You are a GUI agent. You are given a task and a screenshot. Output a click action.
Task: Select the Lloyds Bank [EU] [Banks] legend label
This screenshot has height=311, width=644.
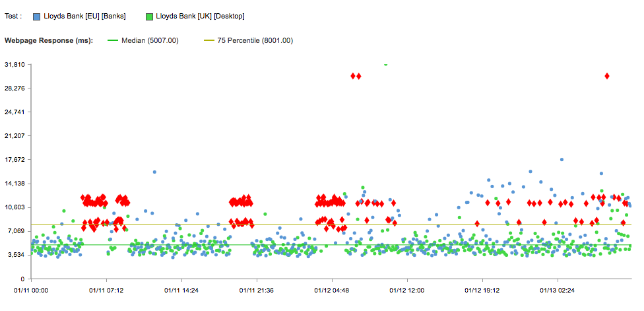point(84,17)
